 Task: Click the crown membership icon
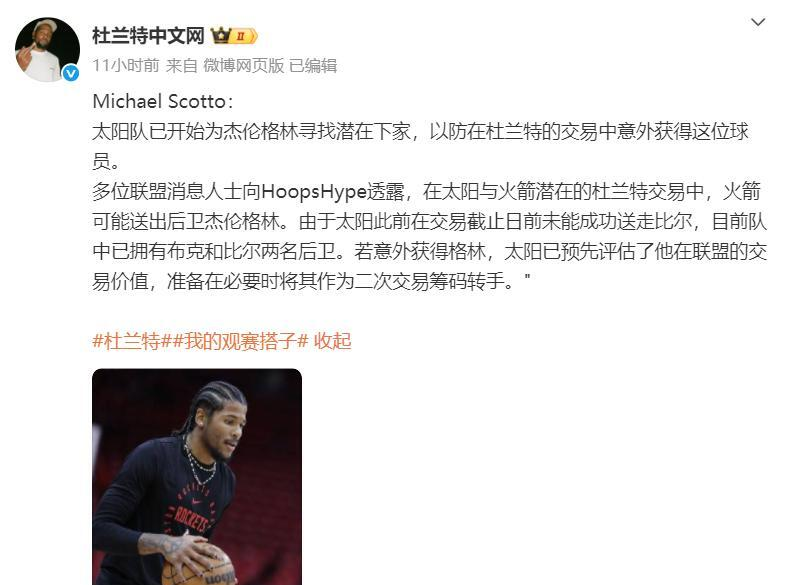pos(220,36)
